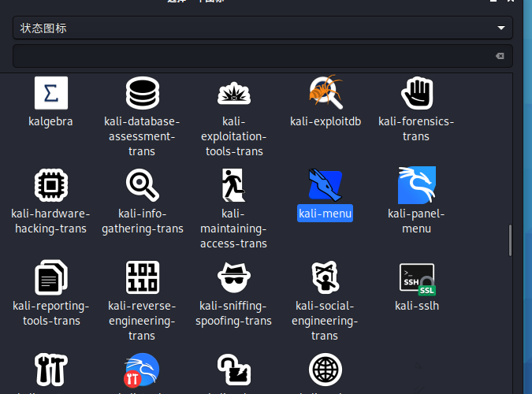This screenshot has height=394, width=532.
Task: Open the 状态图标 category dropdown
Action: tap(262, 28)
